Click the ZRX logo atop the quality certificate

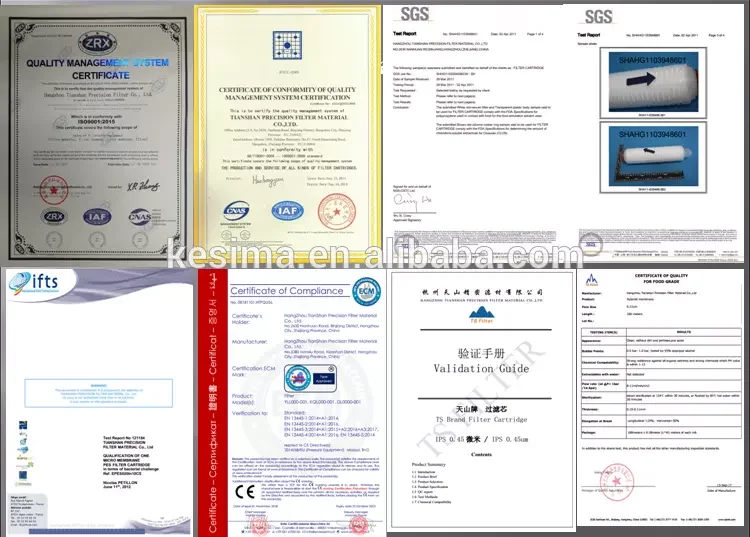[x=98, y=44]
